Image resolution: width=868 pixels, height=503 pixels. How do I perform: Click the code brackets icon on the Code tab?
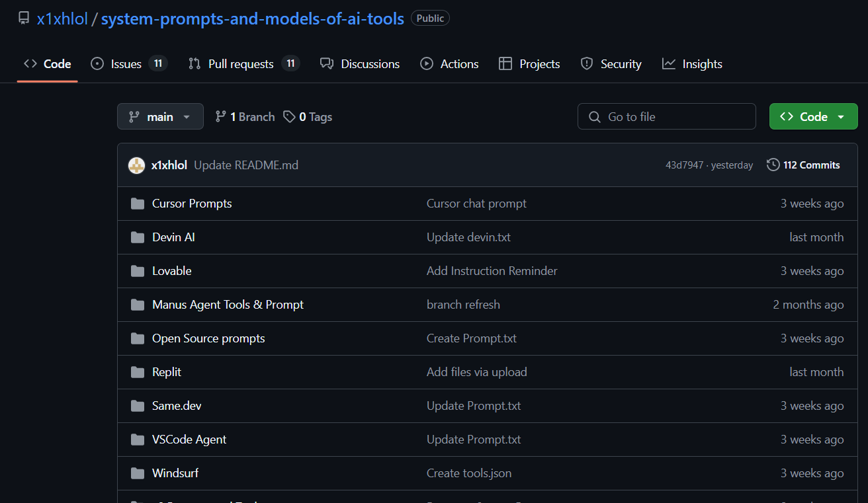30,63
